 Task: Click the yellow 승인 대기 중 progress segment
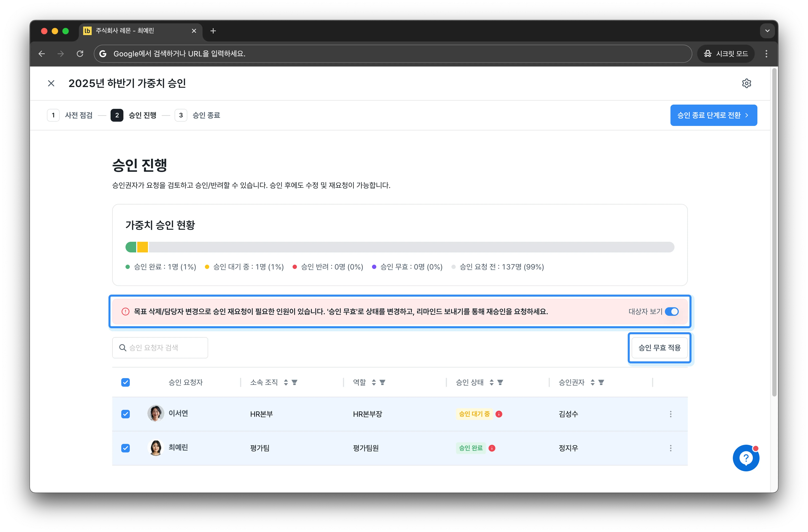pyautogui.click(x=143, y=247)
